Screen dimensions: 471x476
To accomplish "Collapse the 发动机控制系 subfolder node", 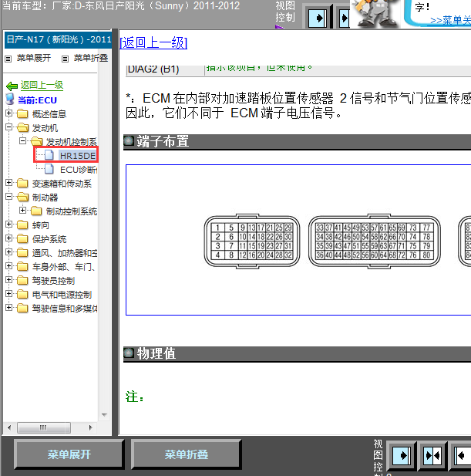I will click(23, 141).
